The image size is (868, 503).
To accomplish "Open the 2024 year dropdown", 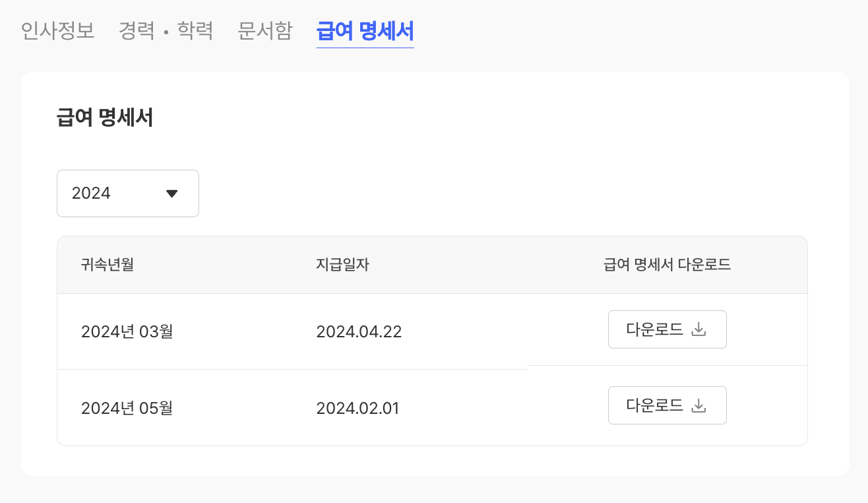I will (128, 193).
